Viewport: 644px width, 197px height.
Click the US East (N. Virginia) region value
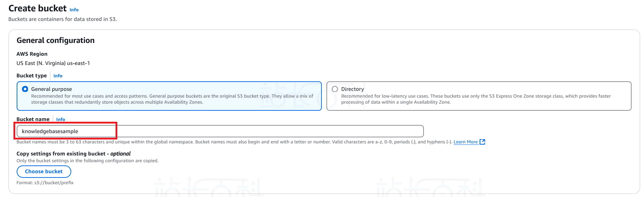pos(53,63)
